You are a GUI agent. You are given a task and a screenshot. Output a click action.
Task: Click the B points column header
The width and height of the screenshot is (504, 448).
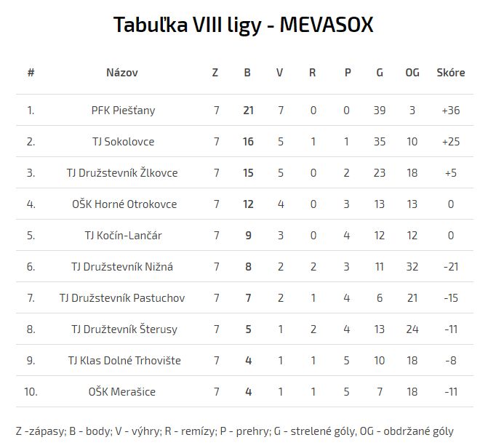click(x=247, y=73)
